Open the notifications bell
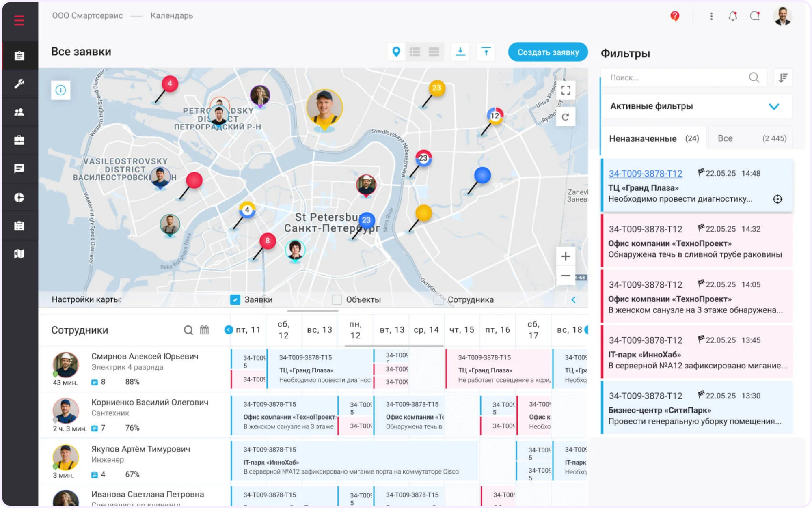Screen dimensions: 812x508 tap(733, 16)
